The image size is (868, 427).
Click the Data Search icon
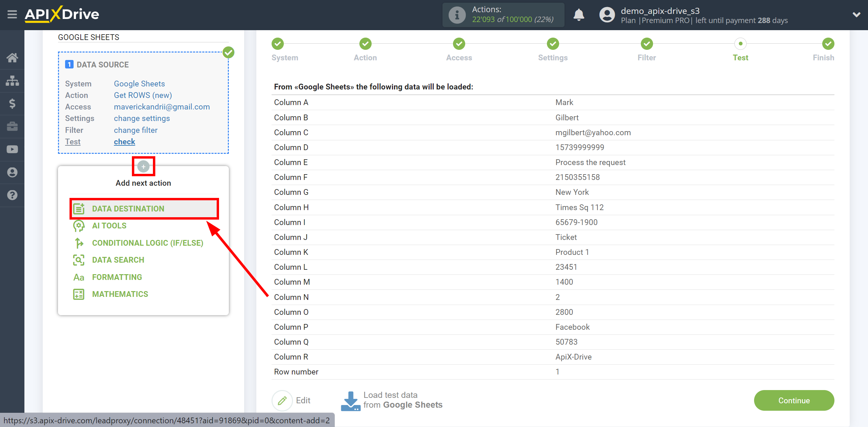pyautogui.click(x=79, y=260)
